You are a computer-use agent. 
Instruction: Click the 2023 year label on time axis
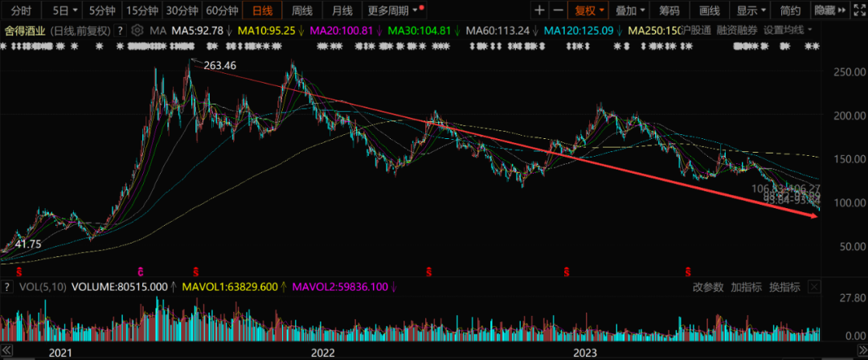(584, 353)
